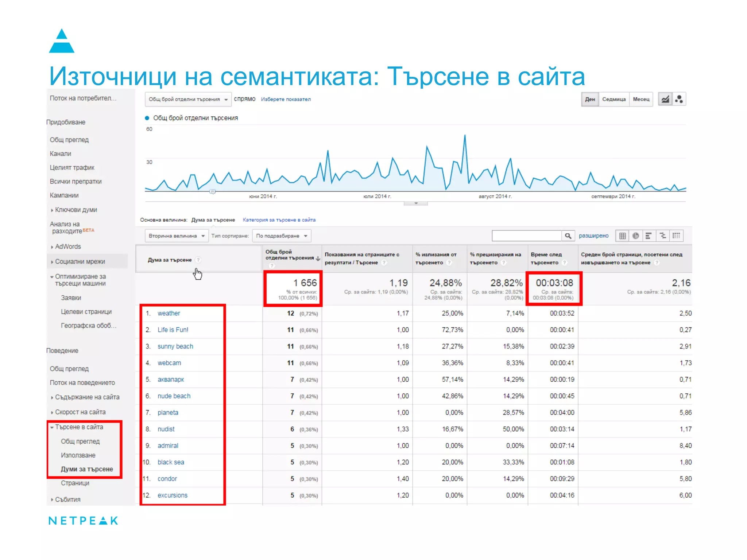
Task: Click Категория за търсене в сайта link
Action: (279, 220)
